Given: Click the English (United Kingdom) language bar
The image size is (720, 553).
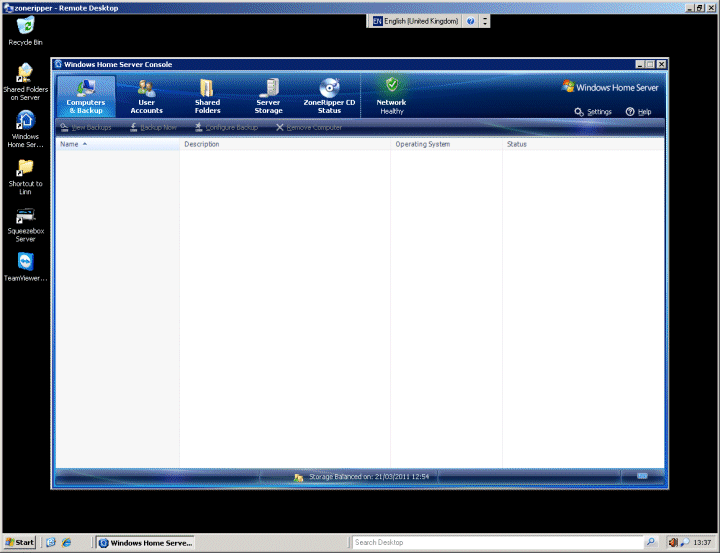Looking at the screenshot, I should (x=415, y=21).
